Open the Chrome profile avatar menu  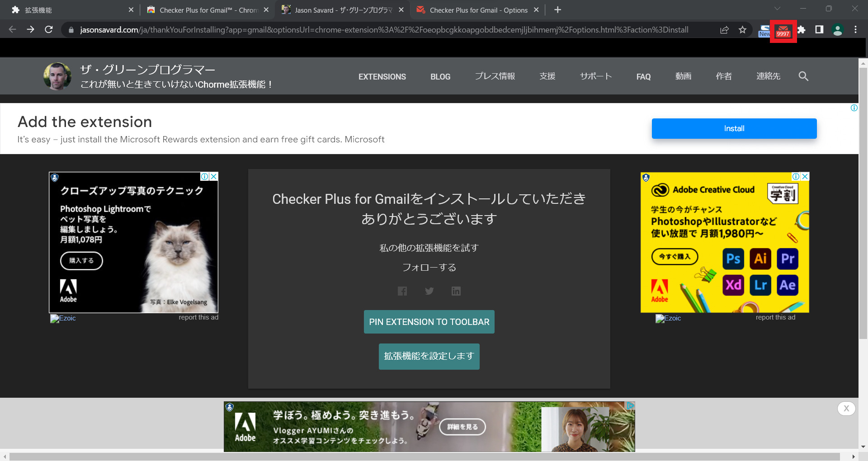838,30
